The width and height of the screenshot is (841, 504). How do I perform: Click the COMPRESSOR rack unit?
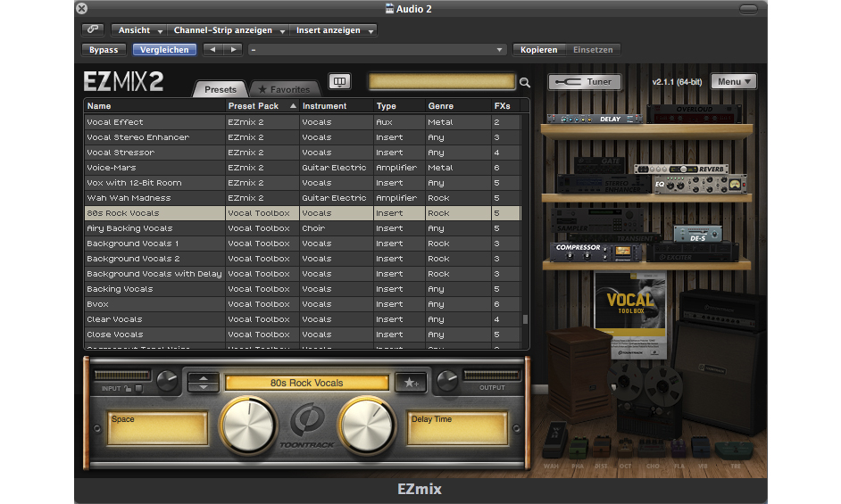pyautogui.click(x=595, y=252)
